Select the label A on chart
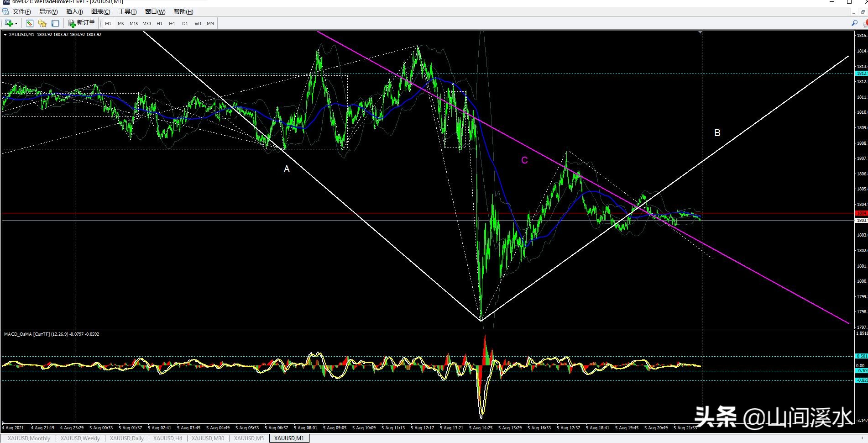 point(287,169)
